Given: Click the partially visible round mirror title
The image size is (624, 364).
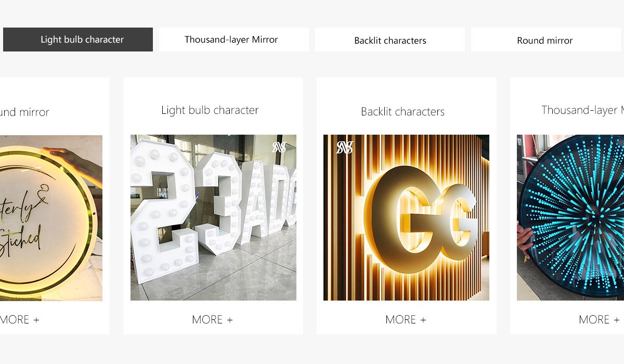Looking at the screenshot, I should [x=24, y=112].
